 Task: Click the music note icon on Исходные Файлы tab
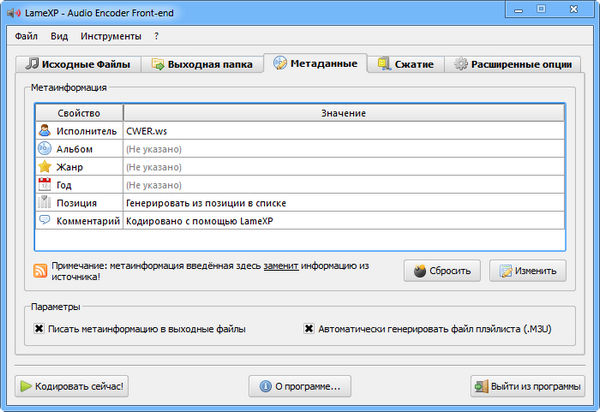click(32, 64)
